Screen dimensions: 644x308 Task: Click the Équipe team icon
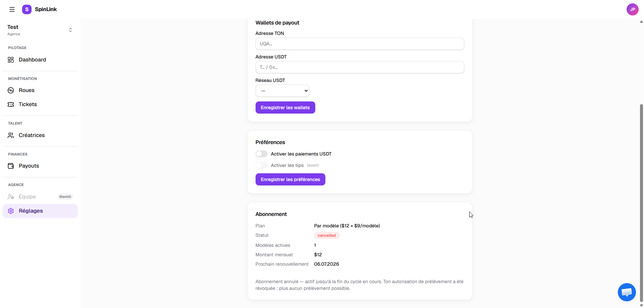(11, 197)
